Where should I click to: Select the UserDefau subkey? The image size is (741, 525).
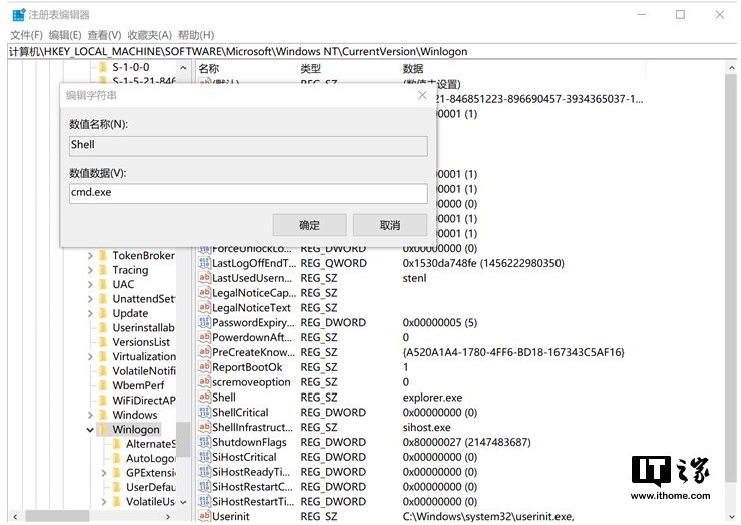click(x=150, y=487)
